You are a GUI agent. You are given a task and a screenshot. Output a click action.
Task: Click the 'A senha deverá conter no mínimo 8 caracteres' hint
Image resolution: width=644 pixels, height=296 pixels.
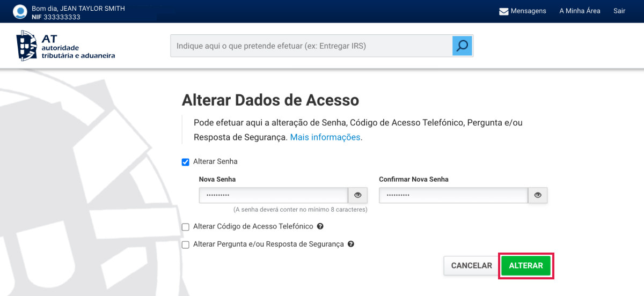(300, 210)
